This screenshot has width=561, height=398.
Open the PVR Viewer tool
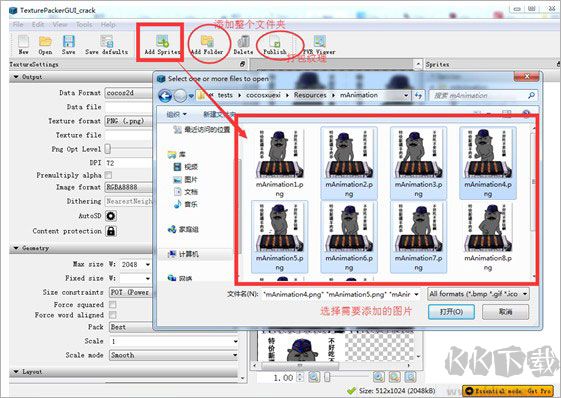point(319,44)
